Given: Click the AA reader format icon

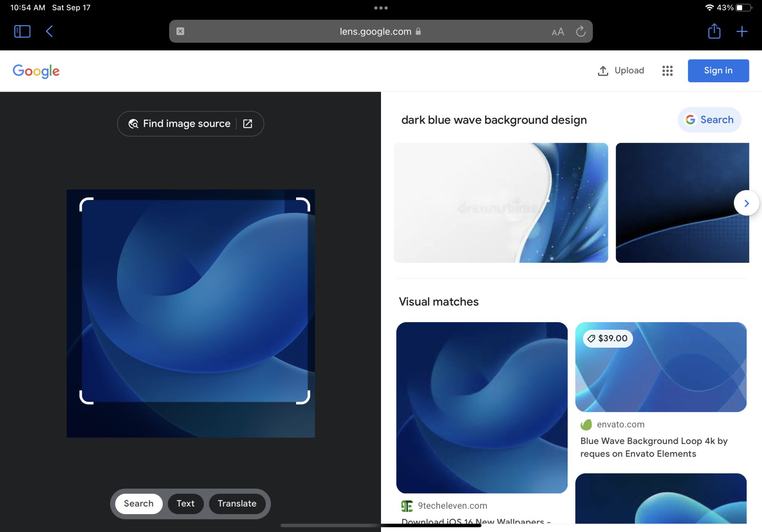Looking at the screenshot, I should click(x=557, y=32).
